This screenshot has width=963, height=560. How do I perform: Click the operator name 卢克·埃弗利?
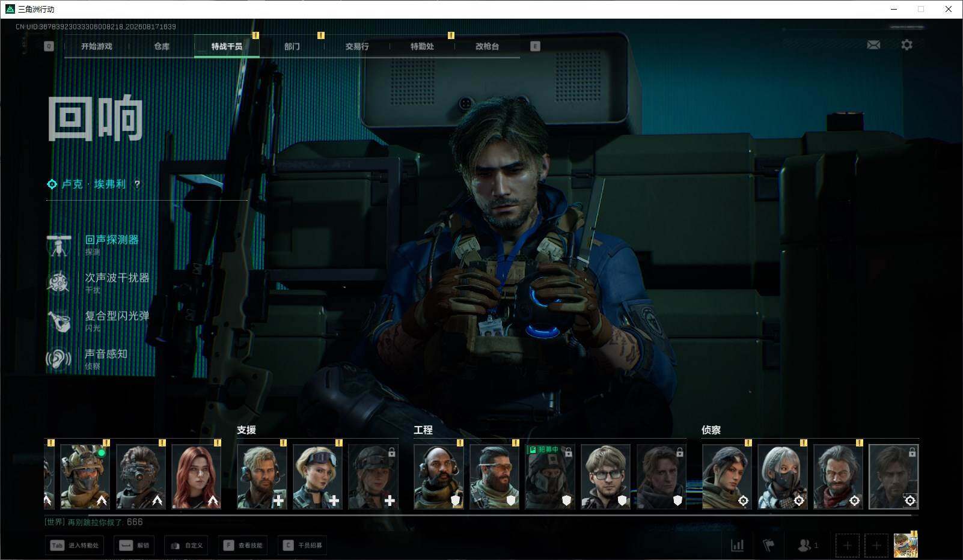point(94,184)
